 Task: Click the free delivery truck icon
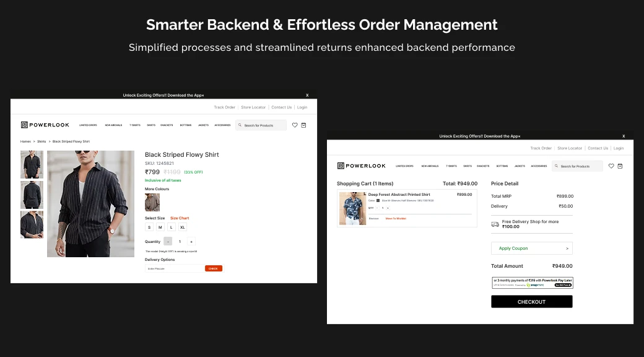click(495, 223)
